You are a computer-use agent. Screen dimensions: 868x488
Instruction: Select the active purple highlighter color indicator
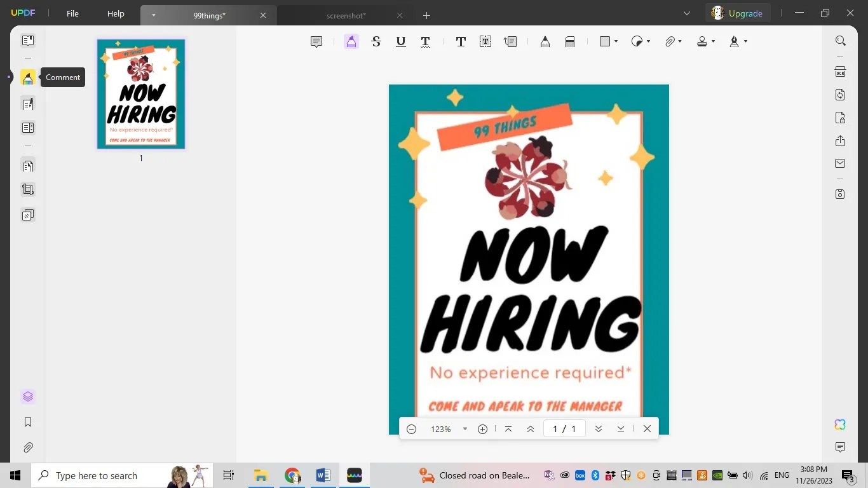tap(351, 41)
